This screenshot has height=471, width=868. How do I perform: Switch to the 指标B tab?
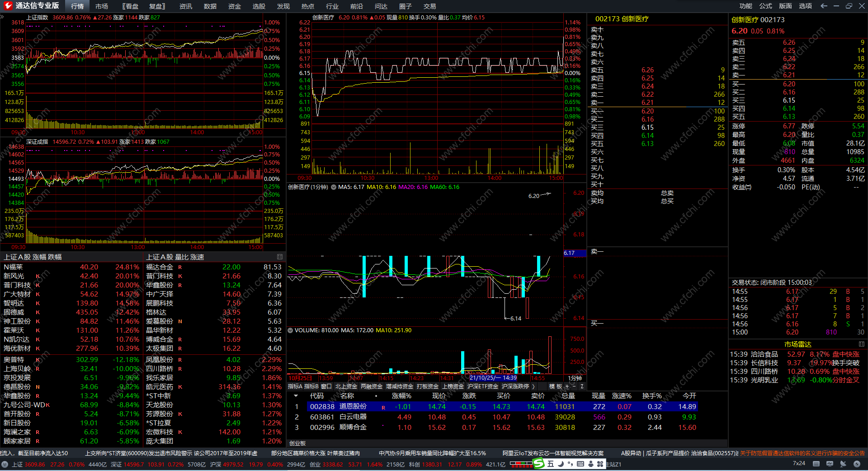[311, 386]
